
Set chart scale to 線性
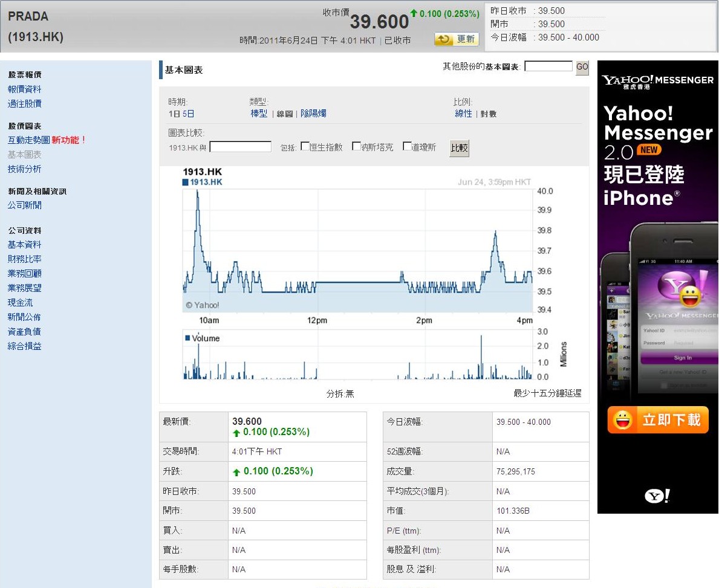(x=463, y=113)
